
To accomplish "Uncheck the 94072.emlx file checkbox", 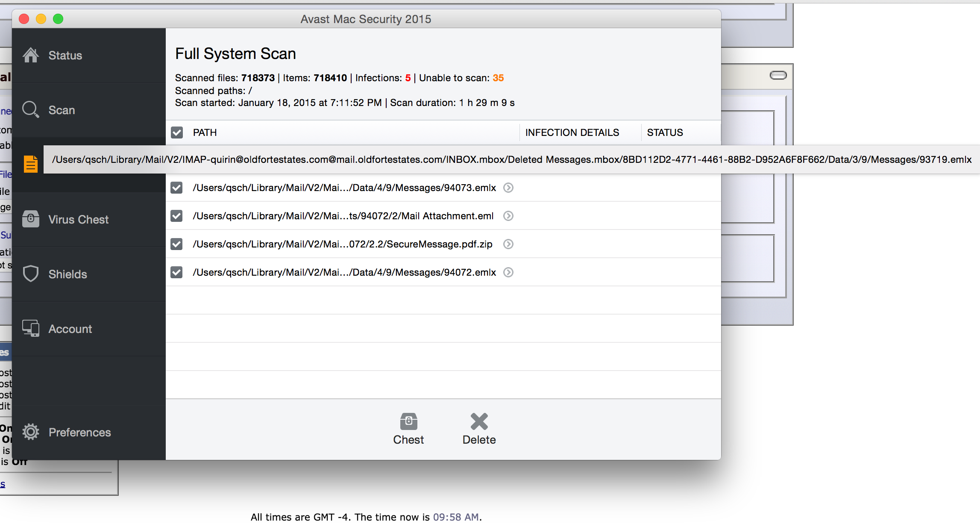I will (x=177, y=272).
